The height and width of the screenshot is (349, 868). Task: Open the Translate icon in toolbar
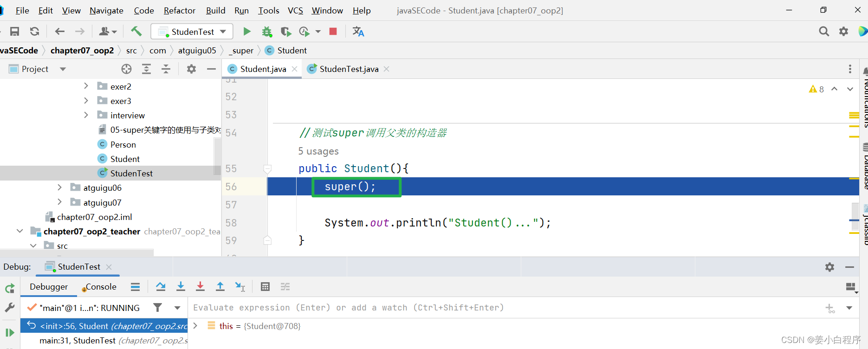pyautogui.click(x=358, y=32)
